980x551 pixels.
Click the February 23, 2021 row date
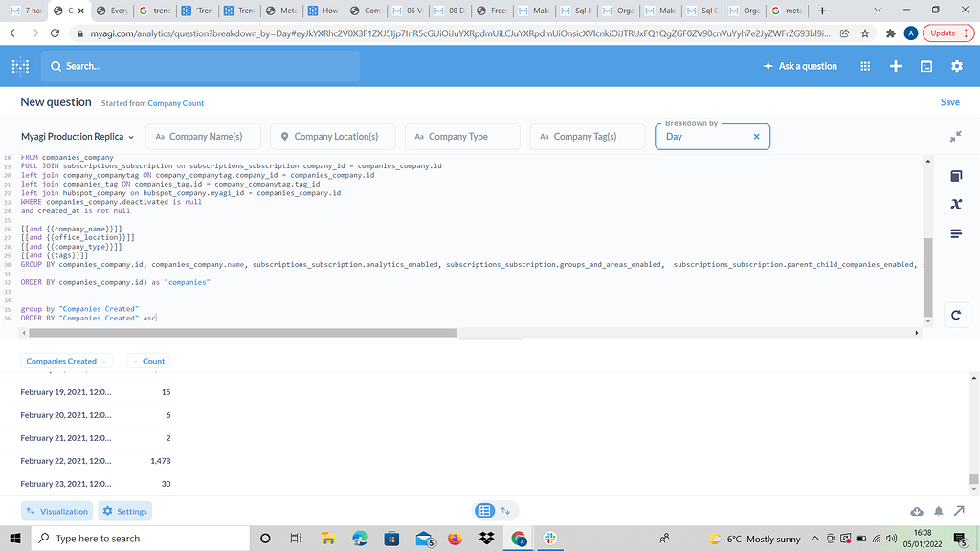coord(66,484)
